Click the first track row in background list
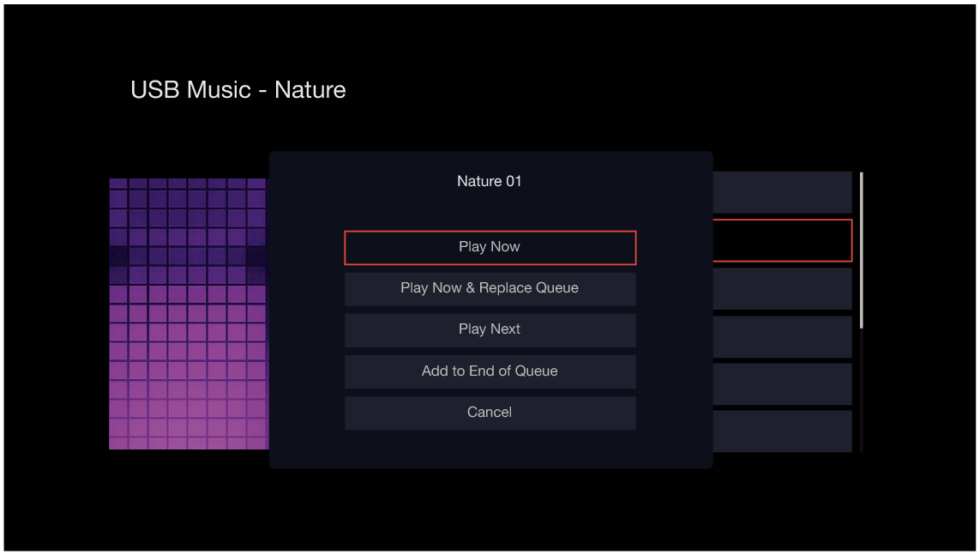Image resolution: width=980 pixels, height=555 pixels. coord(785,191)
